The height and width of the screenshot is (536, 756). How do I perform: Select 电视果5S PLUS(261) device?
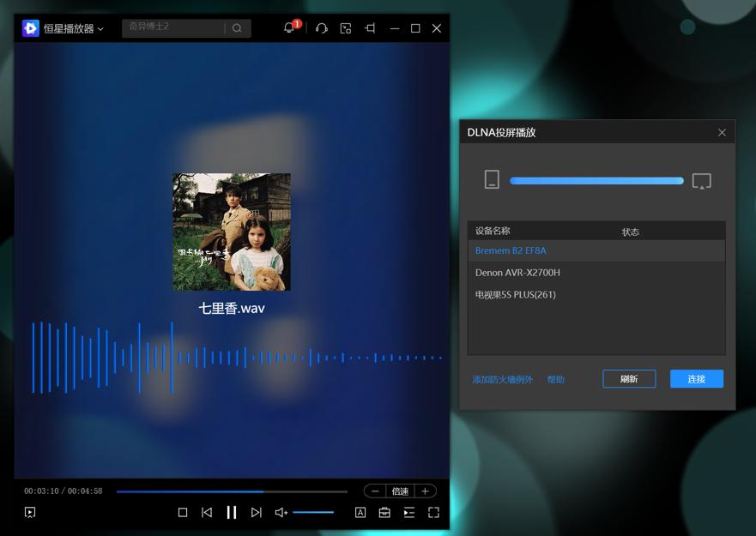tap(516, 295)
